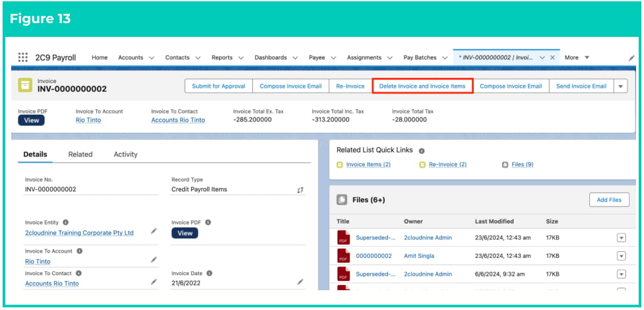The image size is (644, 310).
Task: Open Amit Singla owner link
Action: (419, 256)
